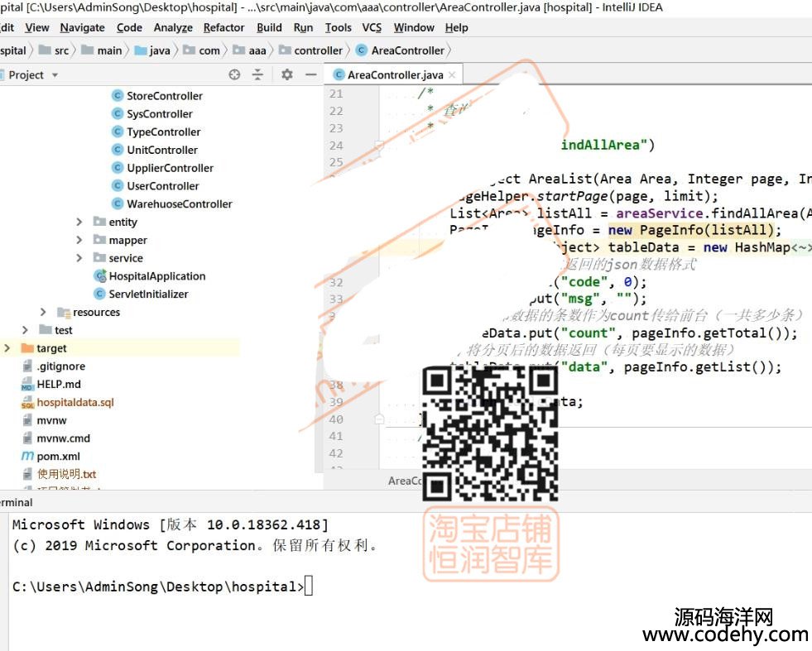Click the terminal command prompt line

click(x=162, y=586)
